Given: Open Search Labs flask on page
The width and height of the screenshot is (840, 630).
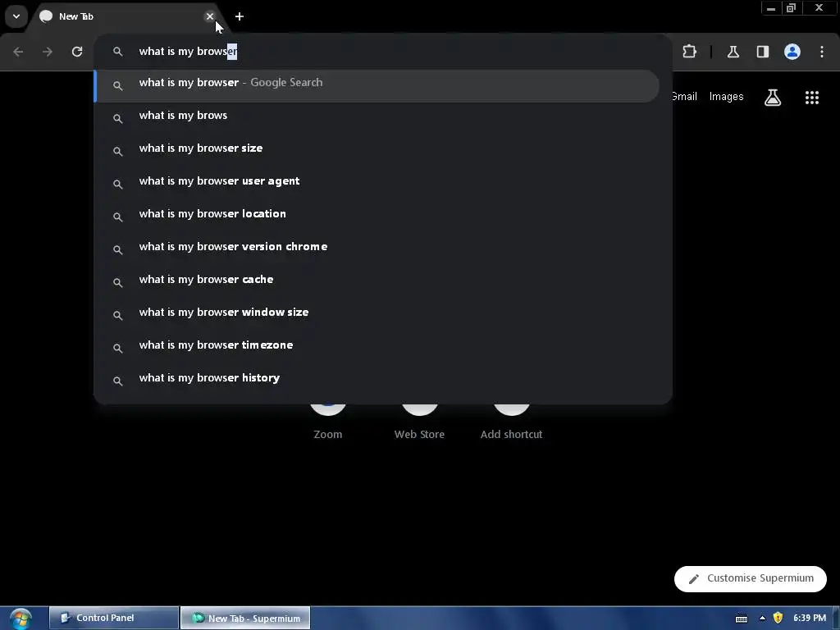Looking at the screenshot, I should 773,98.
